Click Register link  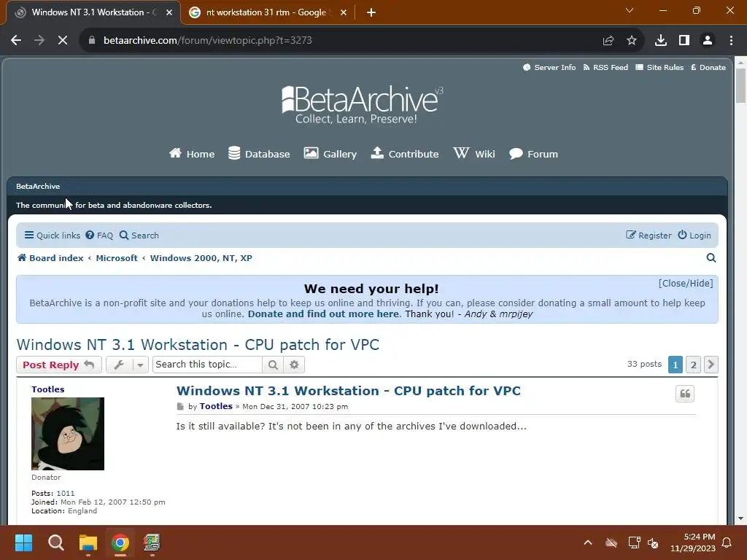tap(649, 236)
